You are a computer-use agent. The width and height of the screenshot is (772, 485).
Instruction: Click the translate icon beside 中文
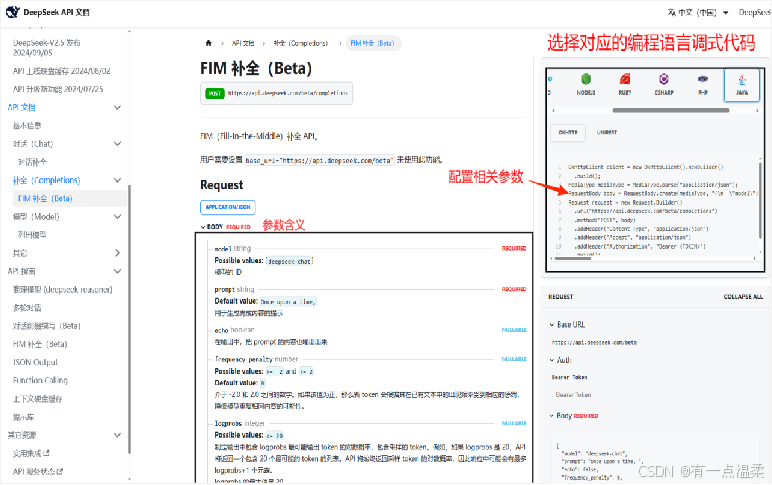click(x=672, y=12)
